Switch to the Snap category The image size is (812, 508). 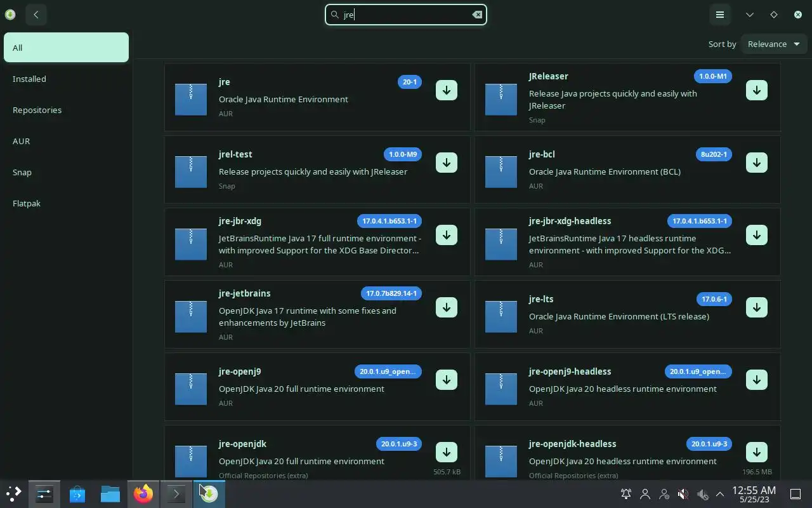[66, 172]
